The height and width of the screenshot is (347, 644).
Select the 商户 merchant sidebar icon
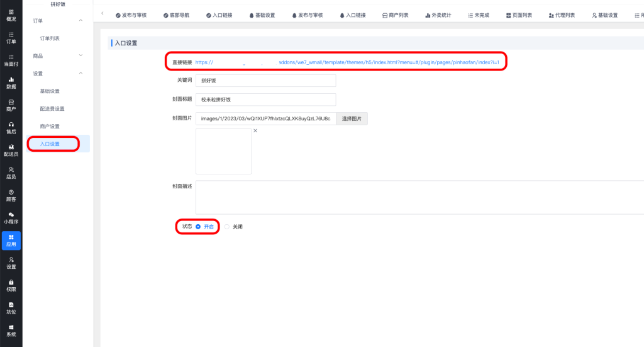[11, 105]
